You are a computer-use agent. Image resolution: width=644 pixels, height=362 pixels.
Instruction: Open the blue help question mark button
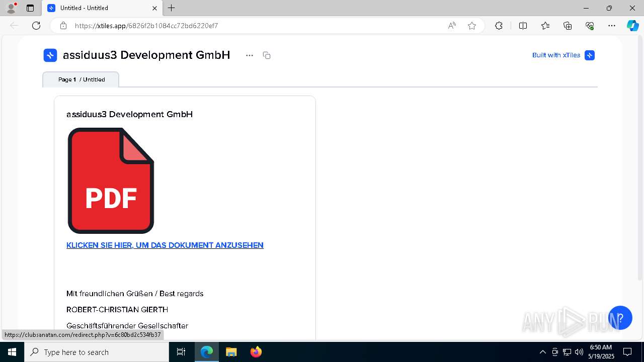(620, 318)
